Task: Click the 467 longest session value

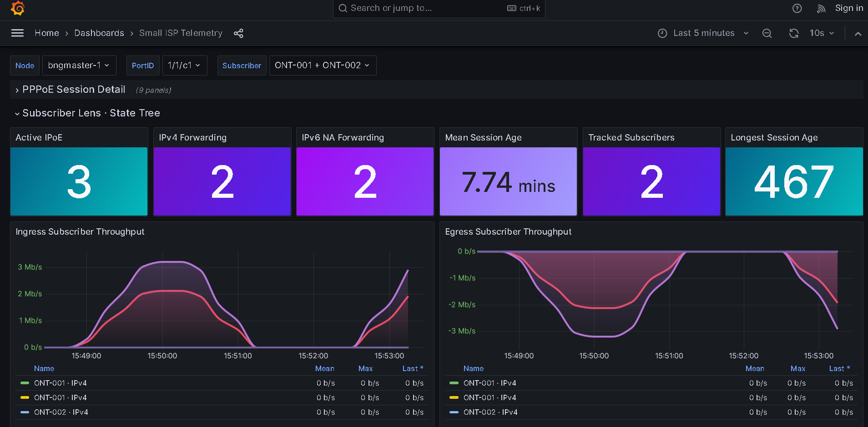Action: [x=794, y=182]
